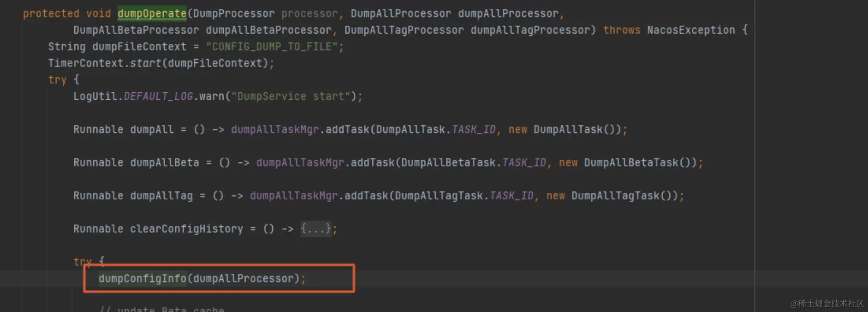Click the dumpAllBetaProcessor parameter name
The height and width of the screenshot is (312, 868).
[x=268, y=30]
